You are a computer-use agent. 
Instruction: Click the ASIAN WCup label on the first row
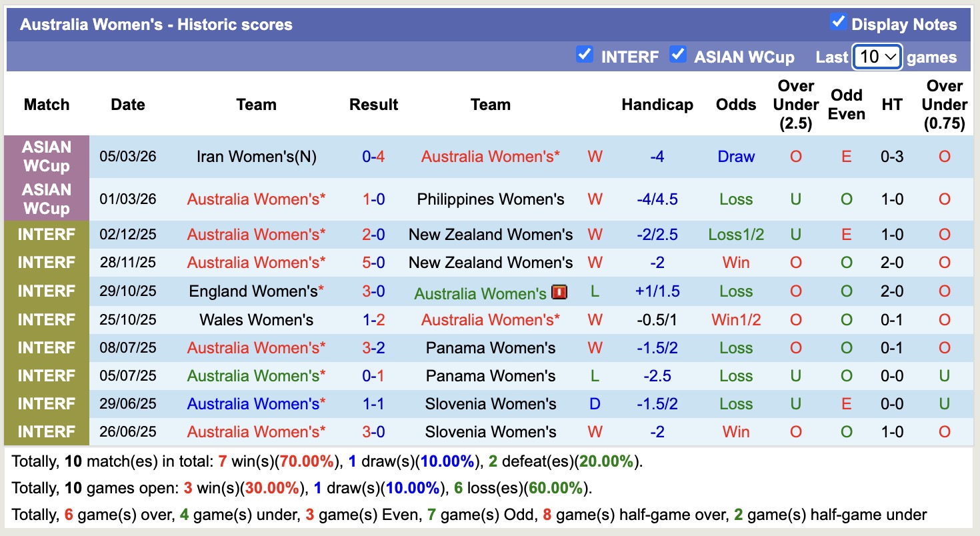[x=45, y=157]
